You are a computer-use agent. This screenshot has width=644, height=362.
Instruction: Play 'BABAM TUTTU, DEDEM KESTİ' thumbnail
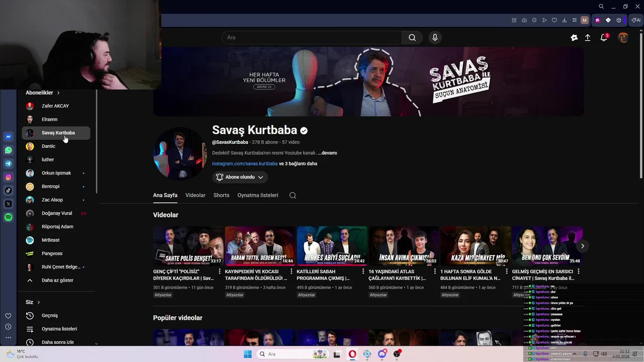click(x=260, y=246)
